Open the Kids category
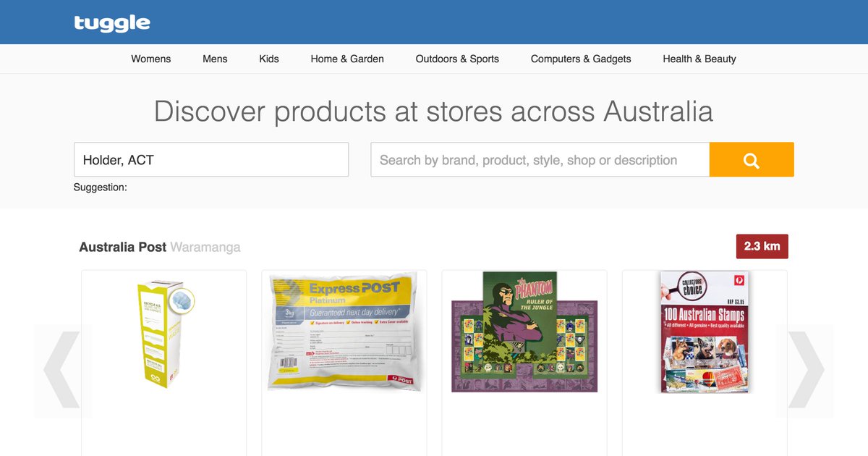The height and width of the screenshot is (456, 868). (269, 59)
